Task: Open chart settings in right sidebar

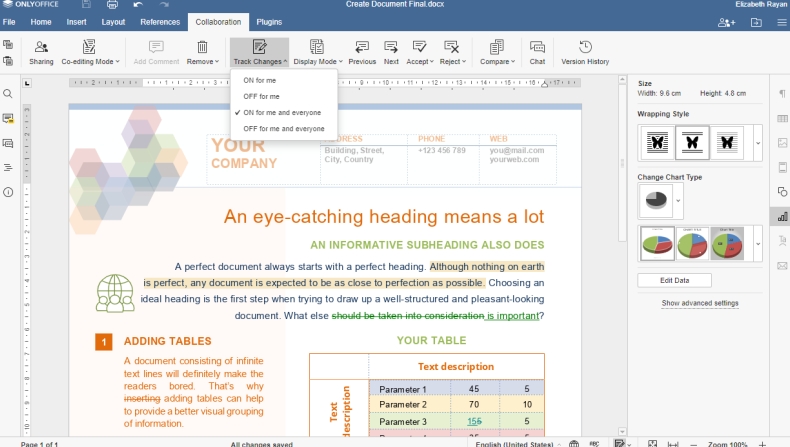Action: pyautogui.click(x=782, y=216)
